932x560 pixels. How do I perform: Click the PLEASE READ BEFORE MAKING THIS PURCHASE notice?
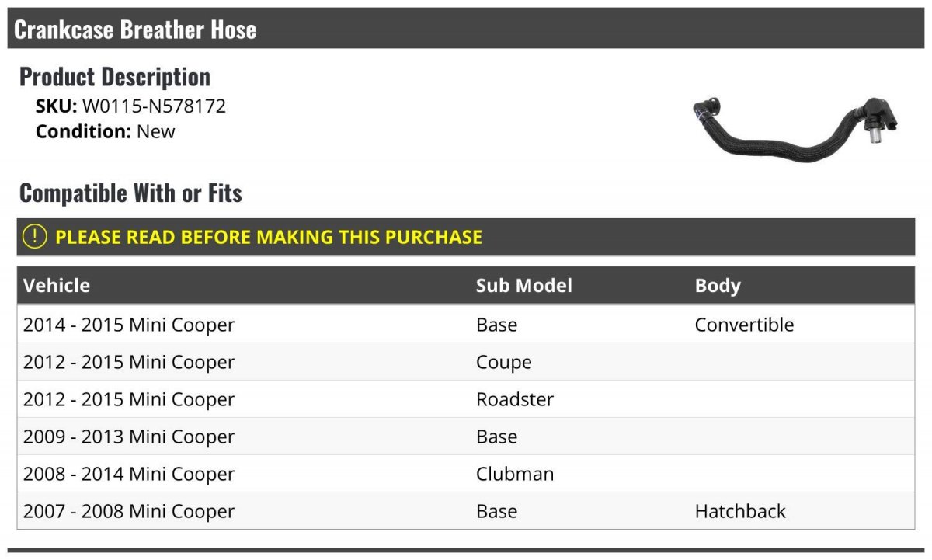[466, 237]
